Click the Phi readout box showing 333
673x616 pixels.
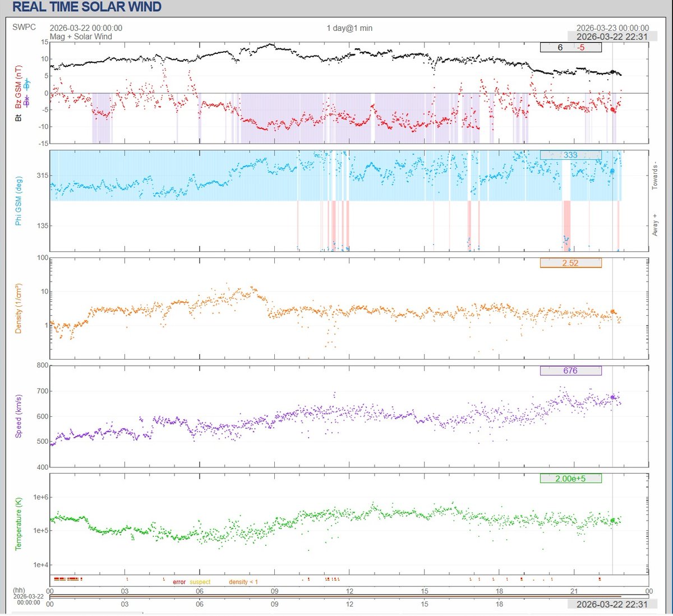coord(570,155)
